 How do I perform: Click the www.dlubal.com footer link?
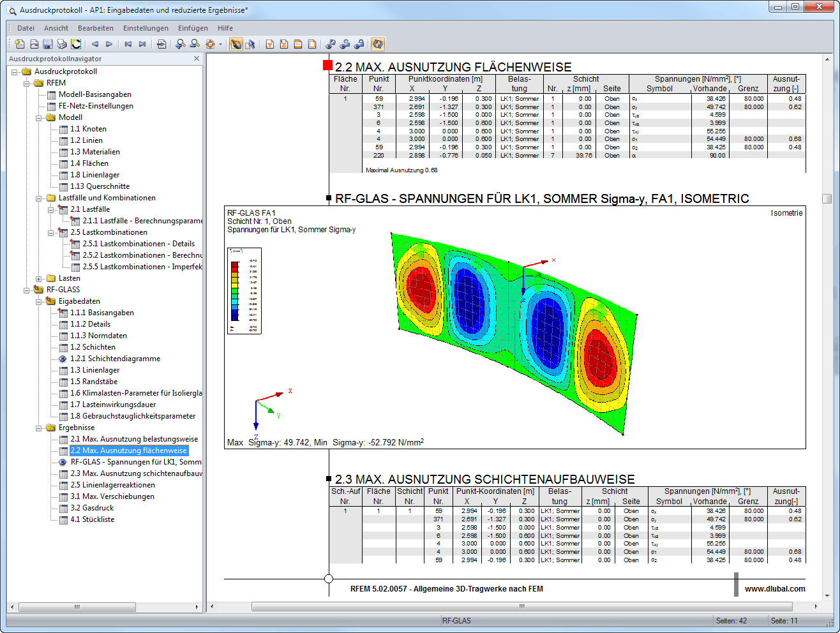coord(775,589)
